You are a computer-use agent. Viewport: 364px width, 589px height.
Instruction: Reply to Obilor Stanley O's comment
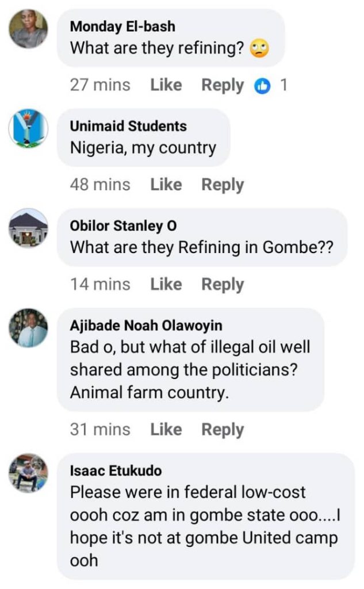pyautogui.click(x=222, y=285)
